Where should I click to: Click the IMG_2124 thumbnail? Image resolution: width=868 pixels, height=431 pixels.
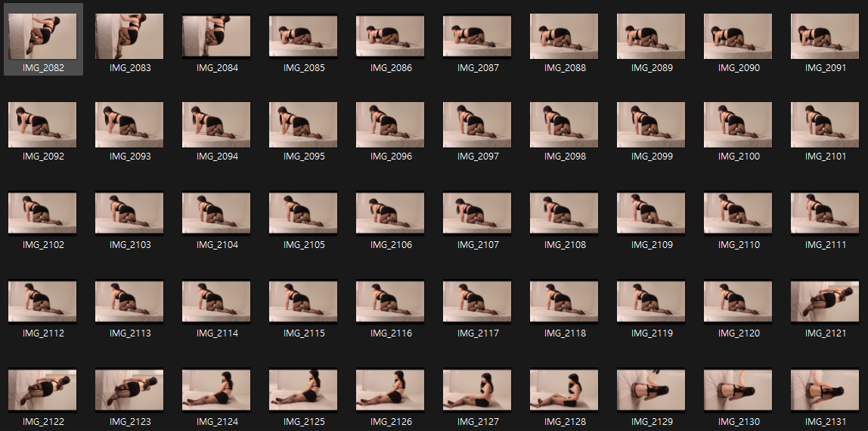point(216,390)
